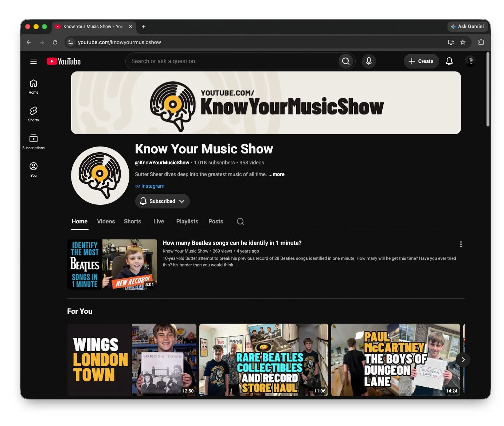This screenshot has width=504, height=426.
Task: Close the Know Your Music Show tab
Action: [130, 27]
